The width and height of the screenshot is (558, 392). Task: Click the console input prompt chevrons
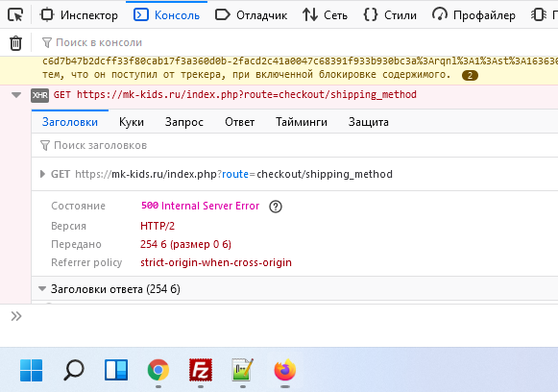(x=16, y=316)
